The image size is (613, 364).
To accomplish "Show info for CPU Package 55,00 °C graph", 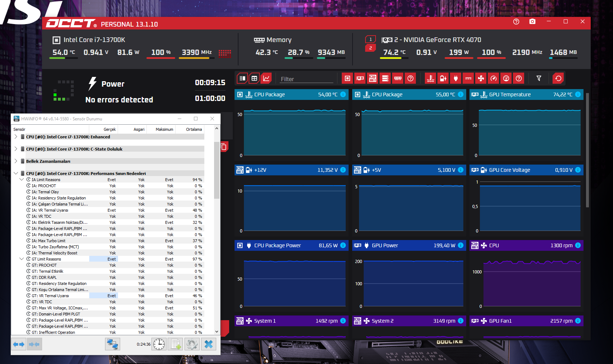I will coord(460,95).
